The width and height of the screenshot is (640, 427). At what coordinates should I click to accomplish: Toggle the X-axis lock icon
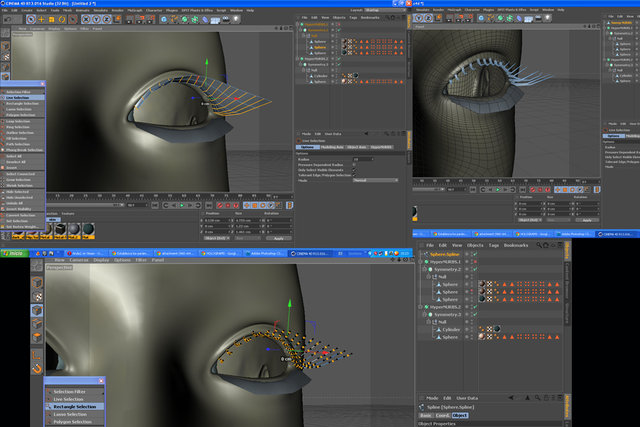[x=86, y=19]
